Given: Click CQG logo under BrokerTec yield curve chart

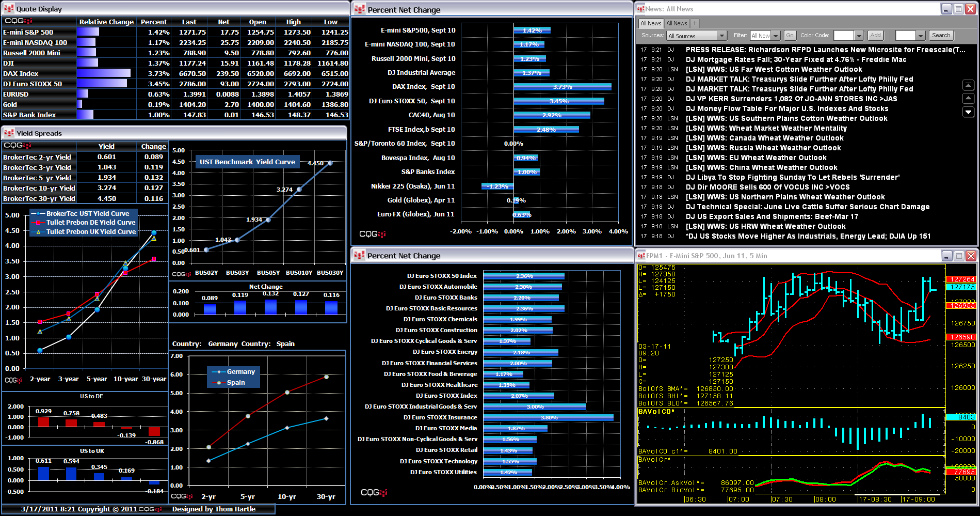Looking at the screenshot, I should point(13,380).
